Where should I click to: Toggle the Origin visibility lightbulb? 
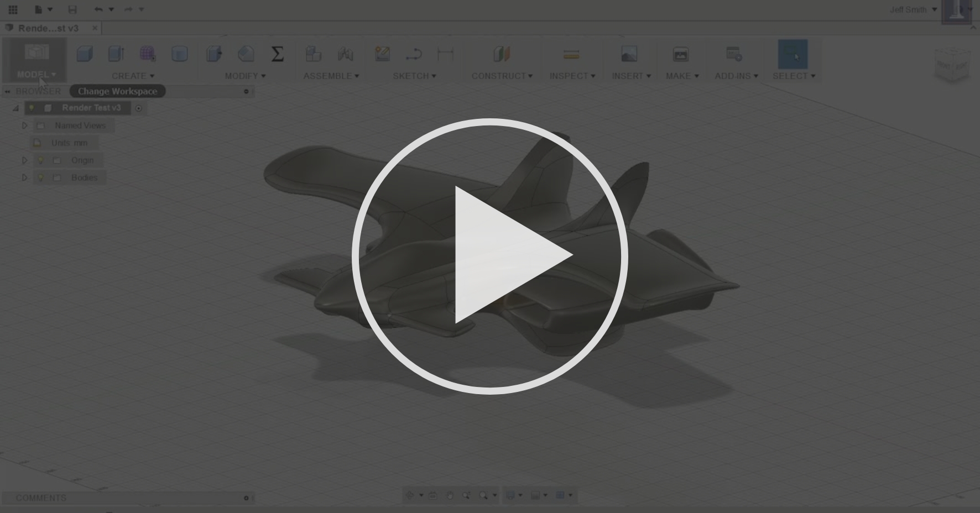point(40,160)
